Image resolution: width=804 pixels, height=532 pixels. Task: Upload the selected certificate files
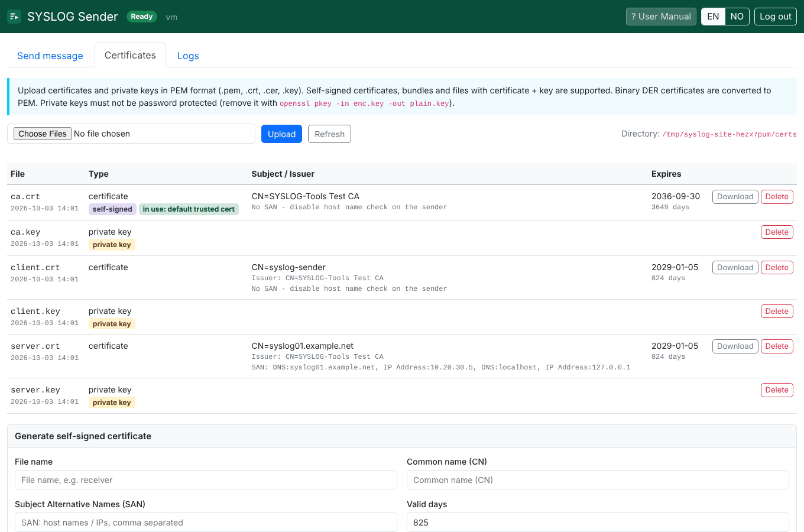[281, 134]
